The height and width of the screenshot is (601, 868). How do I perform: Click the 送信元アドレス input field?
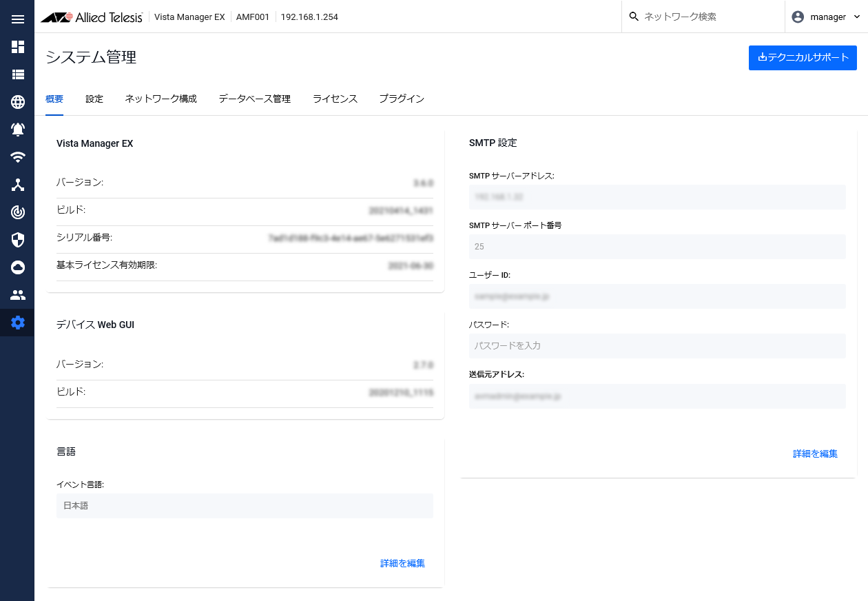tap(657, 396)
